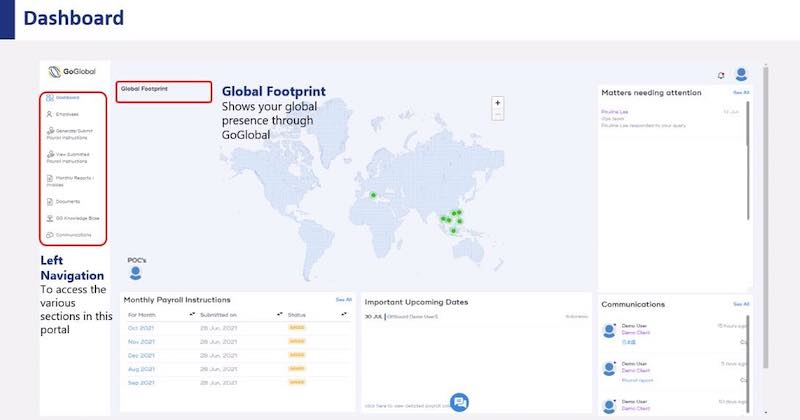The height and width of the screenshot is (420, 800).
Task: Sort by For Month column arrows
Action: (x=192, y=314)
